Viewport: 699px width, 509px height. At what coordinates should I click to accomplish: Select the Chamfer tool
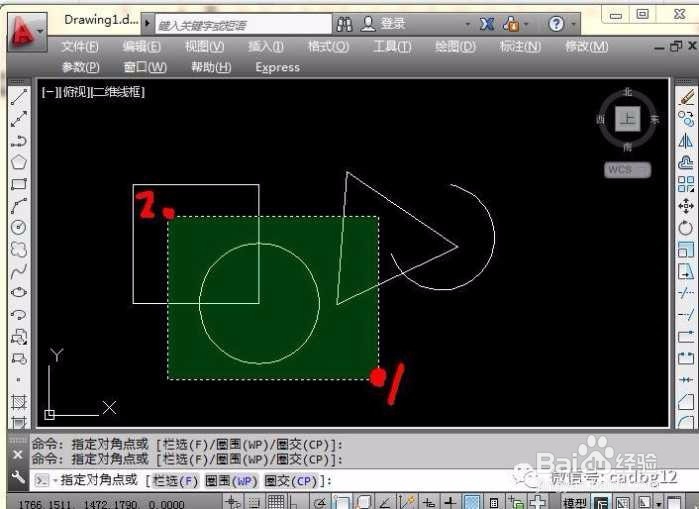point(686,402)
